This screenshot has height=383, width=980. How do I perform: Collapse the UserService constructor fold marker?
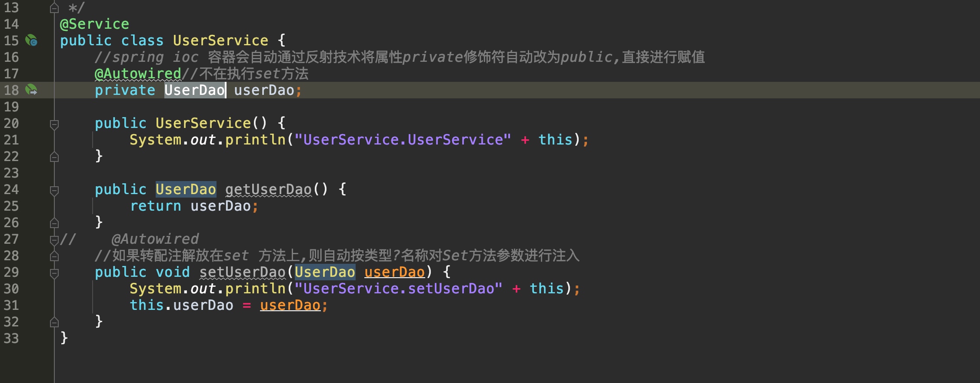click(x=54, y=124)
